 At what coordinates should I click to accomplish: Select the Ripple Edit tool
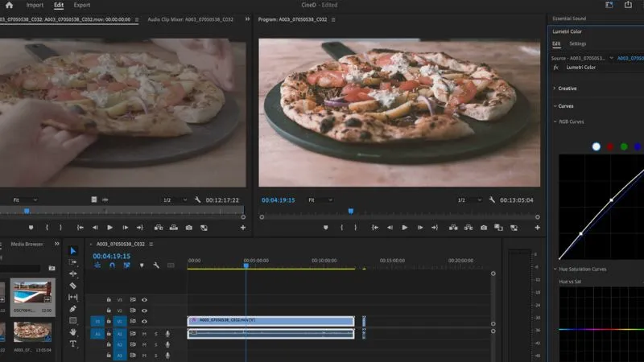click(x=72, y=274)
